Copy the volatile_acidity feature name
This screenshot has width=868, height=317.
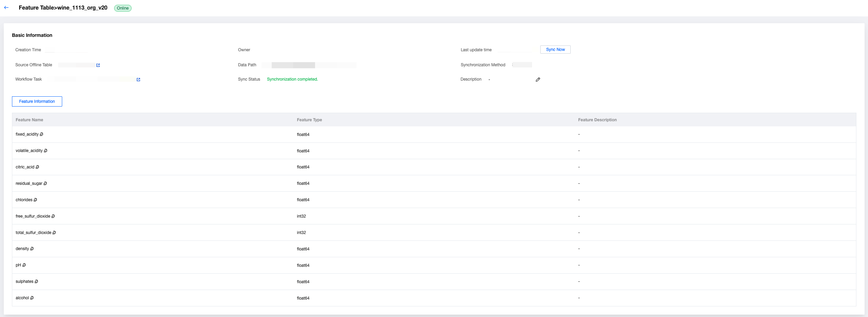pyautogui.click(x=45, y=151)
